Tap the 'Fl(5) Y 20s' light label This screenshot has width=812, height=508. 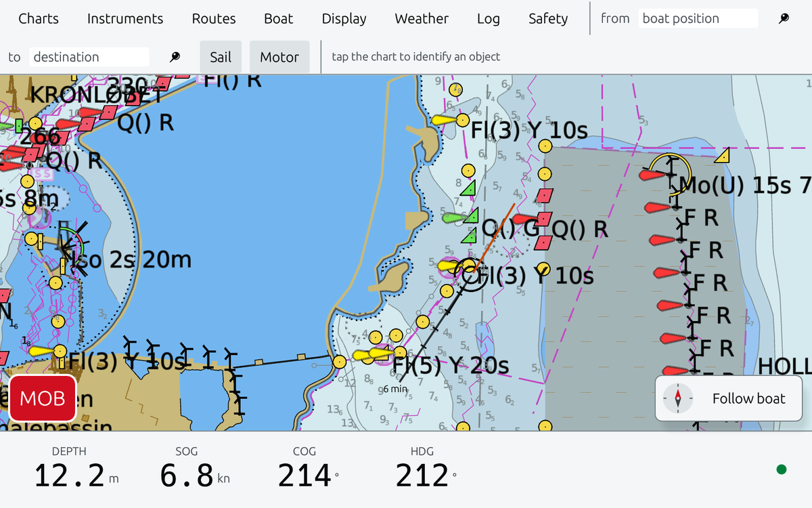tap(451, 366)
